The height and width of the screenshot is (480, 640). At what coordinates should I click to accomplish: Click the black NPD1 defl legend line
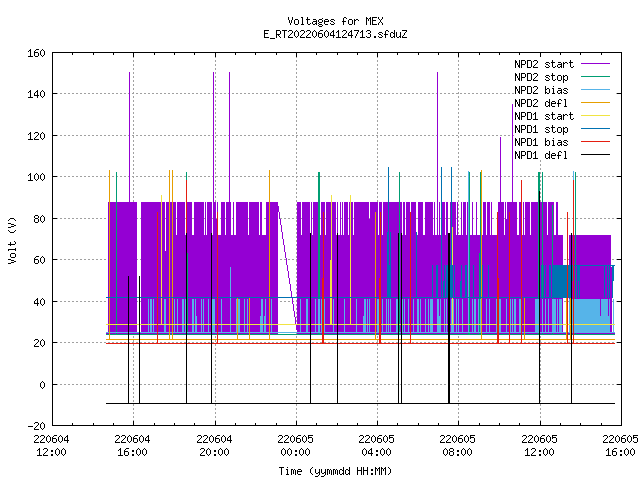tap(596, 155)
